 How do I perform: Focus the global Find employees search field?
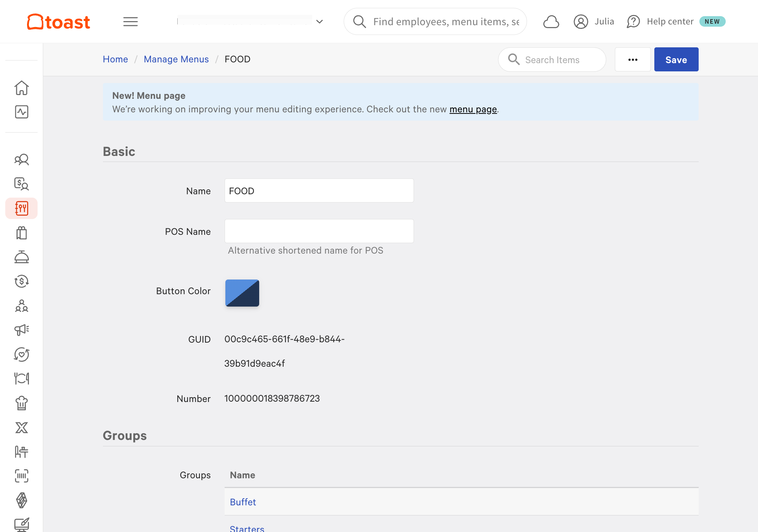pos(435,21)
